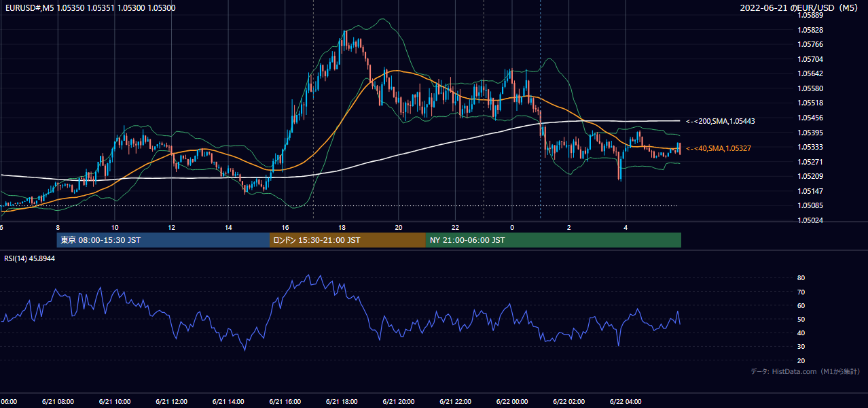The image size is (868, 408).
Task: Click the 6/22 04:00 date label
Action: pos(626,402)
